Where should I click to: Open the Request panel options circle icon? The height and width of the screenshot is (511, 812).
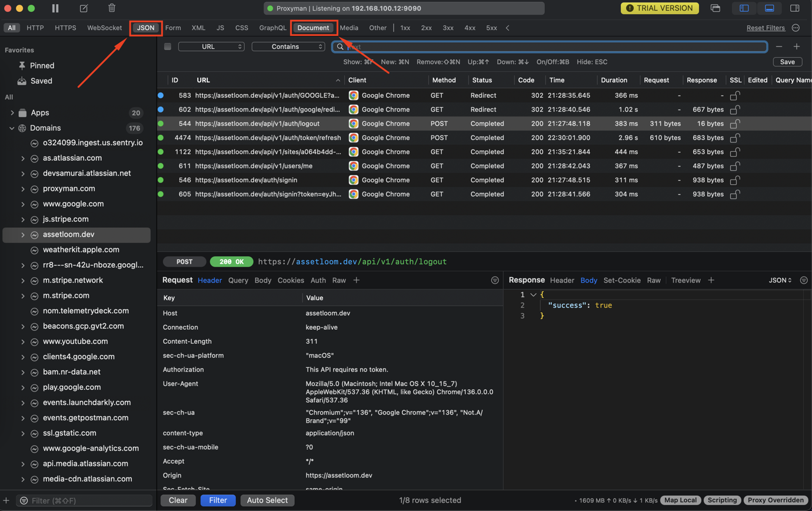click(495, 280)
